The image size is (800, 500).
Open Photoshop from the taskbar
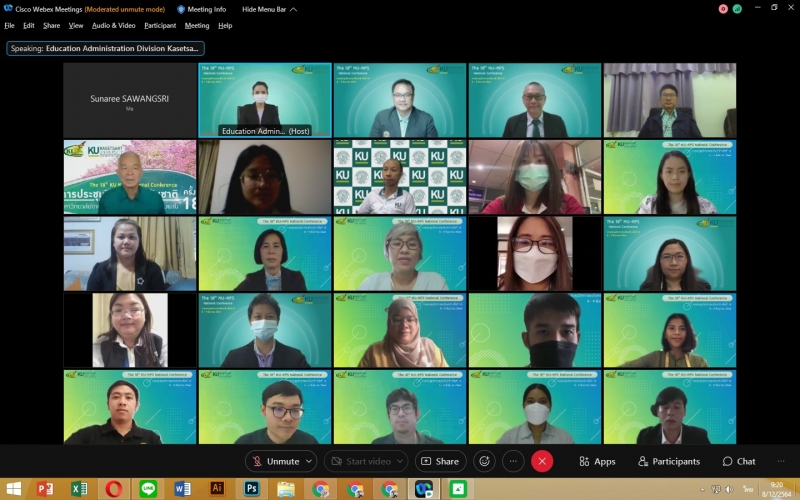[x=251, y=489]
